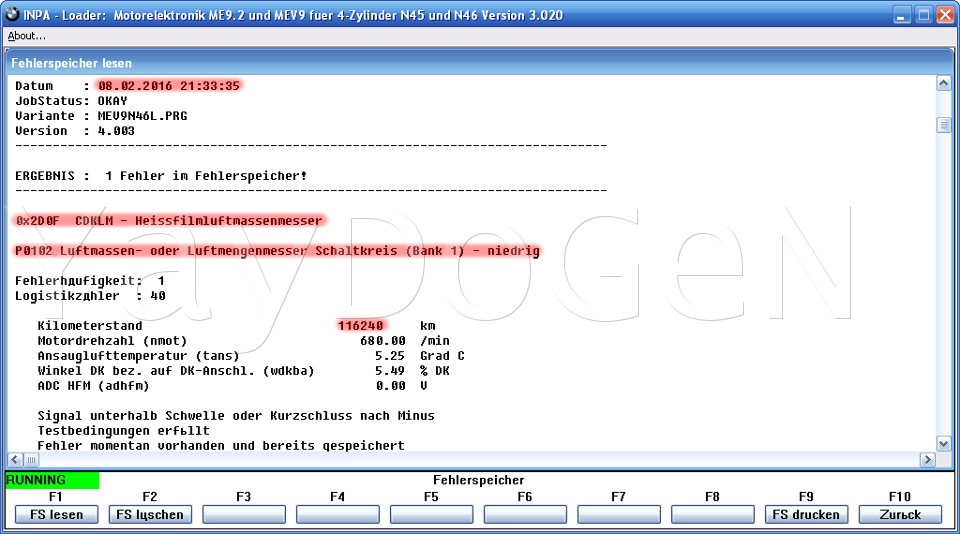Click the date value 08.02.2016 21:33:35
Image resolution: width=960 pixels, height=534 pixels.
169,86
